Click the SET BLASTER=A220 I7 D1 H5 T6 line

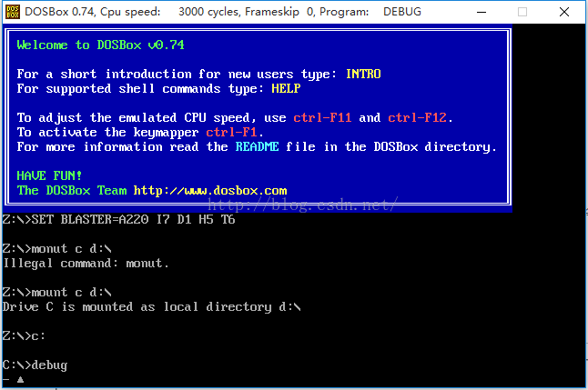[119, 219]
